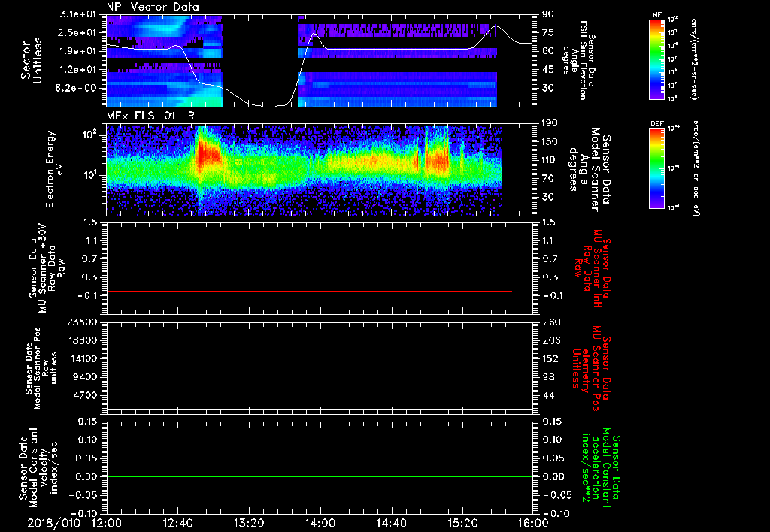Click the 75 degree sun elevation tick
Image resolution: width=770 pixels, height=532 pixels.
click(x=548, y=32)
